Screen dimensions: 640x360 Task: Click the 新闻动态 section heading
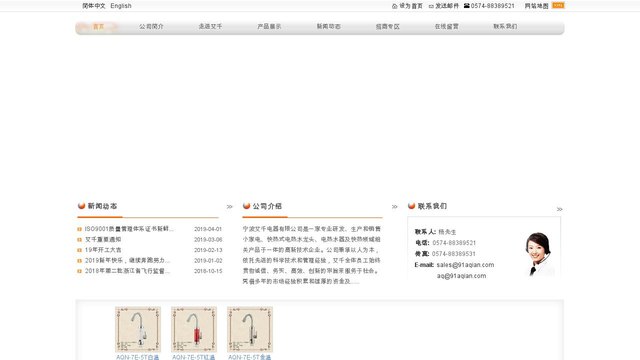[102, 206]
